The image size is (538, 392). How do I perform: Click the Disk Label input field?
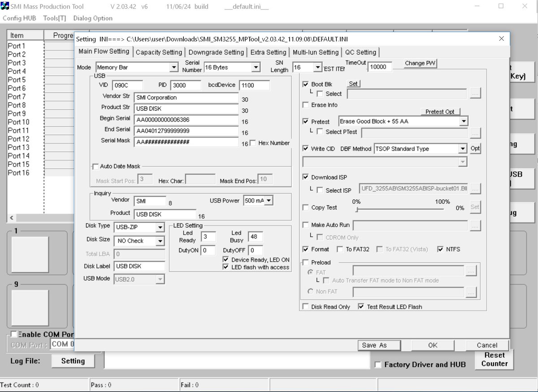pos(139,266)
